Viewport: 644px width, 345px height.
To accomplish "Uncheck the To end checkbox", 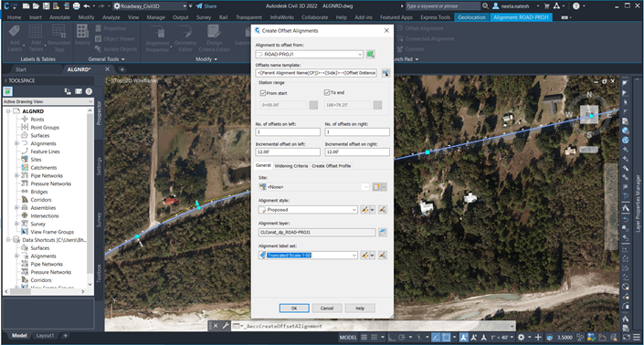I will click(x=327, y=93).
